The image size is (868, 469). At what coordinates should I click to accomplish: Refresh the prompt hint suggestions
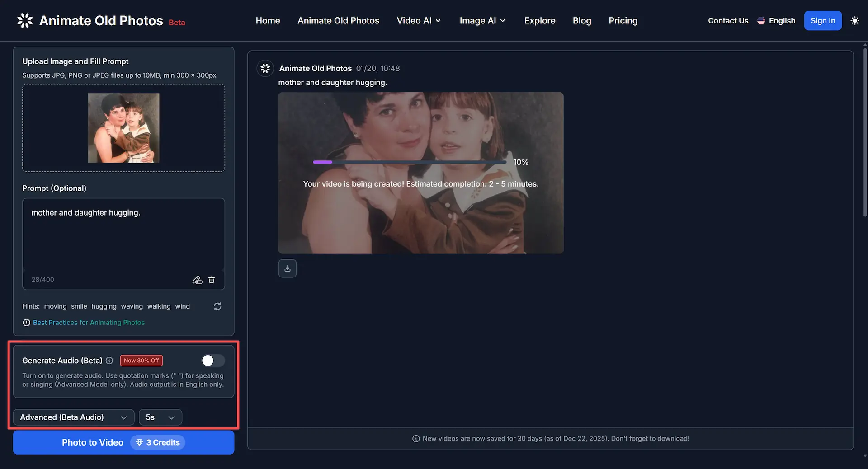tap(217, 306)
